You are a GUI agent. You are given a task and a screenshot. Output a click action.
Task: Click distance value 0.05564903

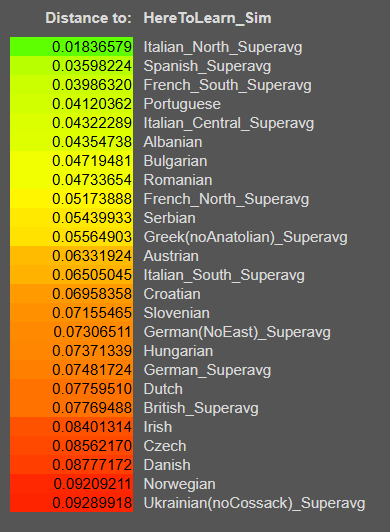pos(92,237)
